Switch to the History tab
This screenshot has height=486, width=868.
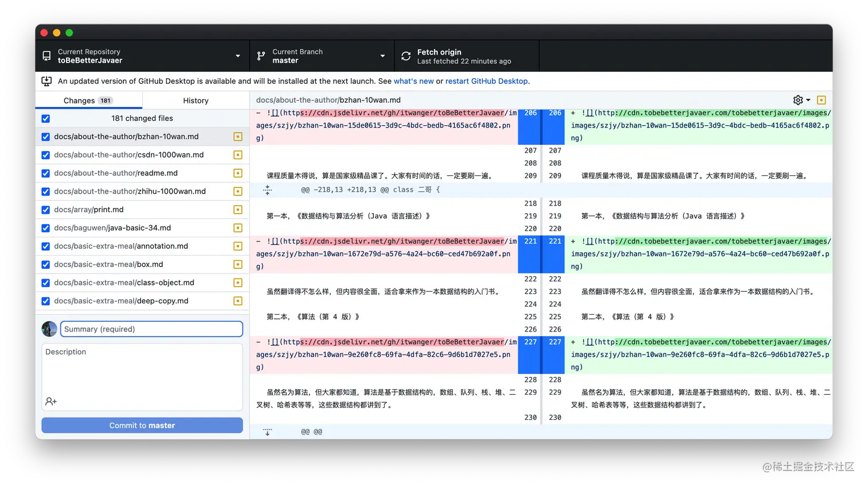[196, 101]
